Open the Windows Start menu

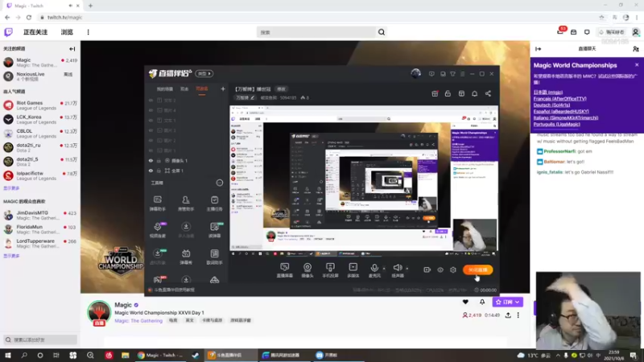(8, 355)
